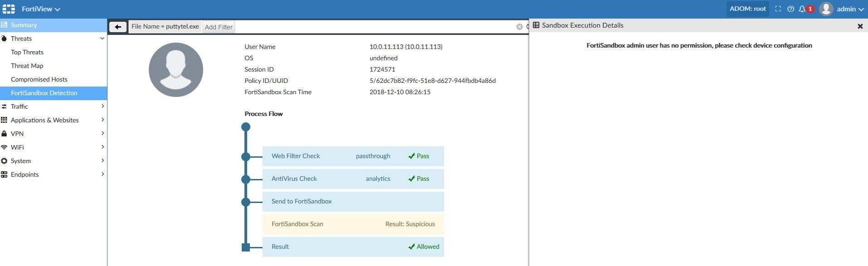This screenshot has width=868, height=266.
Task: Click the user name 10.0.11.113 value
Action: tap(406, 47)
